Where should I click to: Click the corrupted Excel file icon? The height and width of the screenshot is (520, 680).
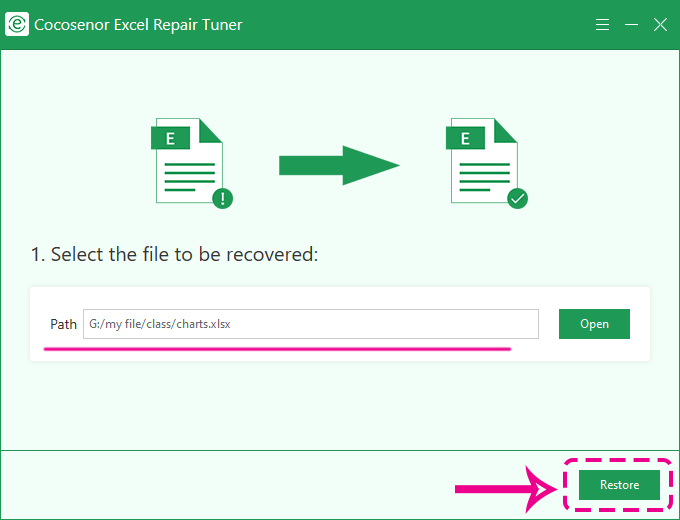pos(191,163)
